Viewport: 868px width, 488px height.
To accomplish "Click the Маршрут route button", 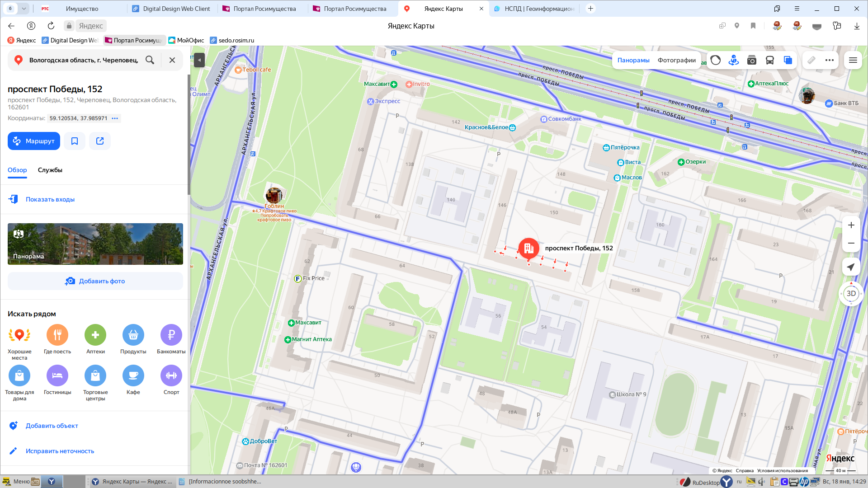I will click(34, 141).
